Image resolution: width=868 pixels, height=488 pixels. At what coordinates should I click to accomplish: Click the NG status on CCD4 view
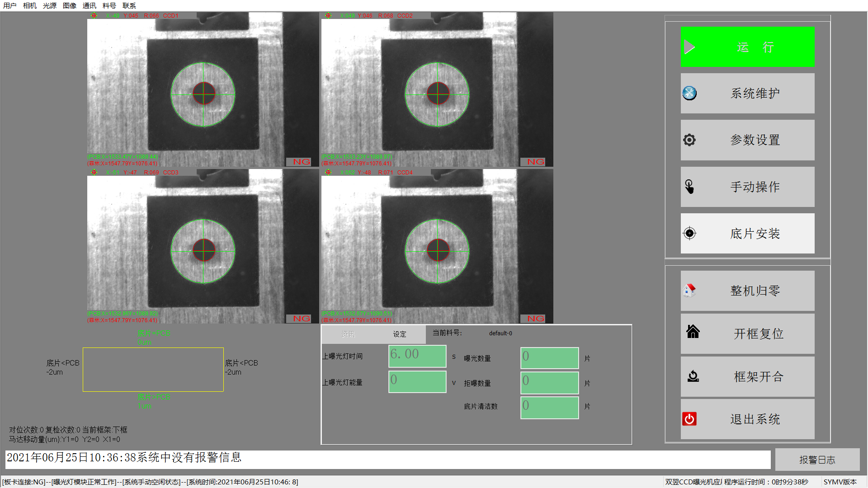(x=536, y=319)
